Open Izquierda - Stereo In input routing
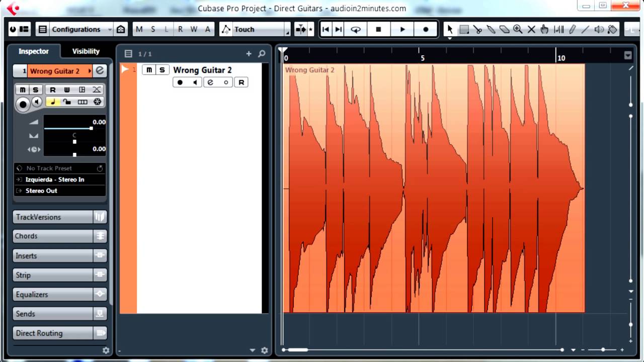 59,179
